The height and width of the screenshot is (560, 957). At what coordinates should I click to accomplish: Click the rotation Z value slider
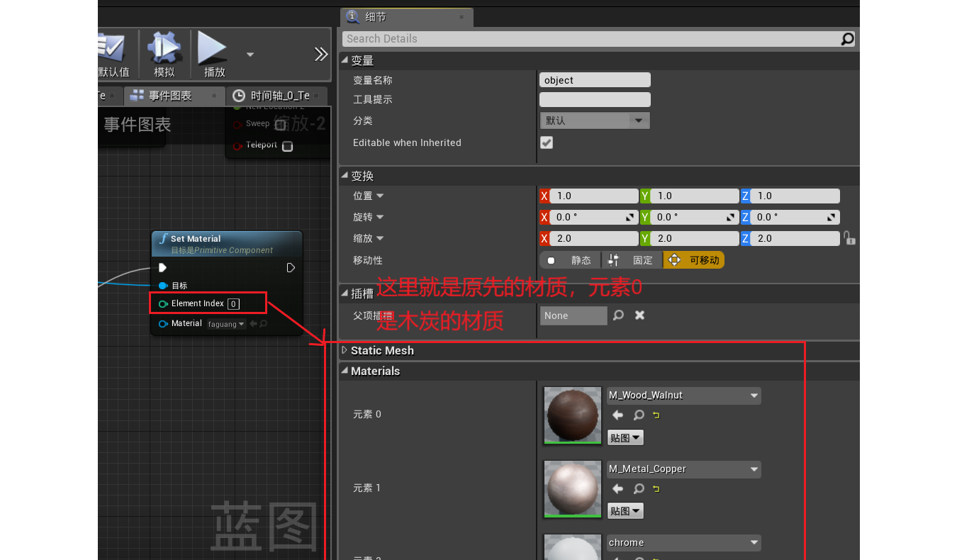tap(795, 217)
